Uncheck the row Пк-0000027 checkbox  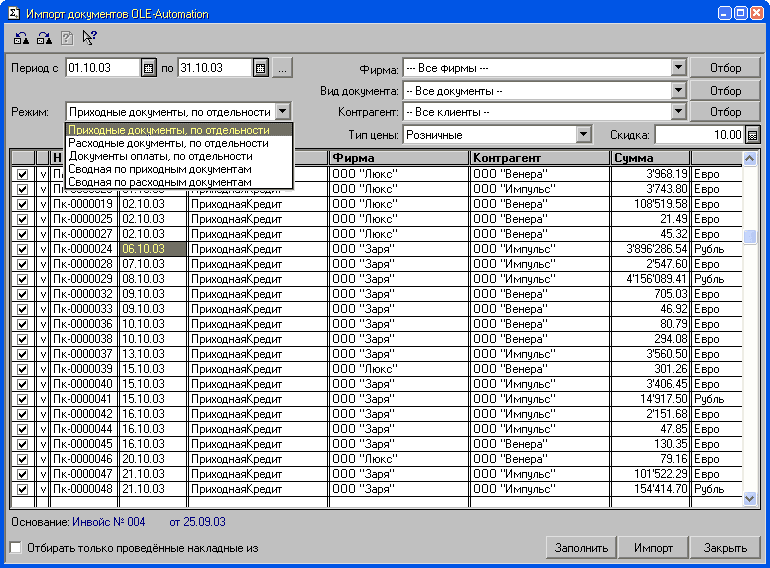[x=22, y=234]
